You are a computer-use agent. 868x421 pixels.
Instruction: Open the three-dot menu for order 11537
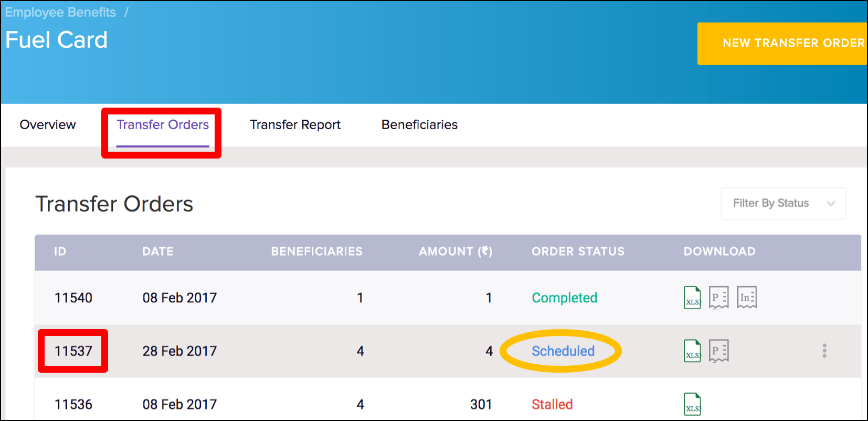click(x=824, y=351)
